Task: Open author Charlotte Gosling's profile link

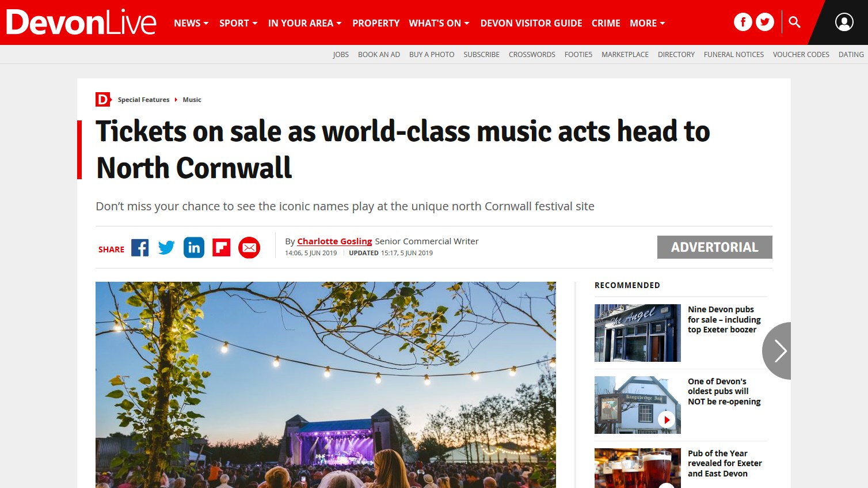Action: point(334,241)
